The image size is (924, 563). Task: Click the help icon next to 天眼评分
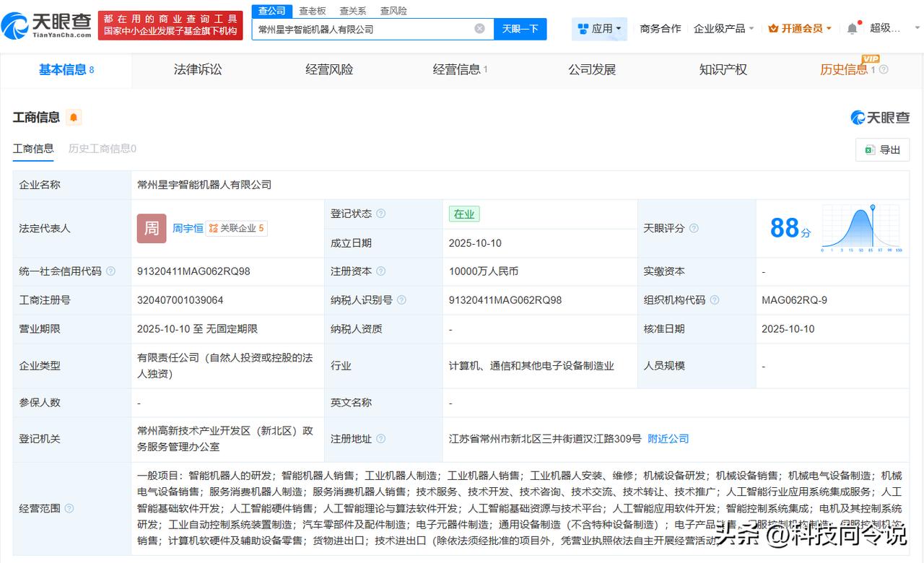(x=694, y=228)
